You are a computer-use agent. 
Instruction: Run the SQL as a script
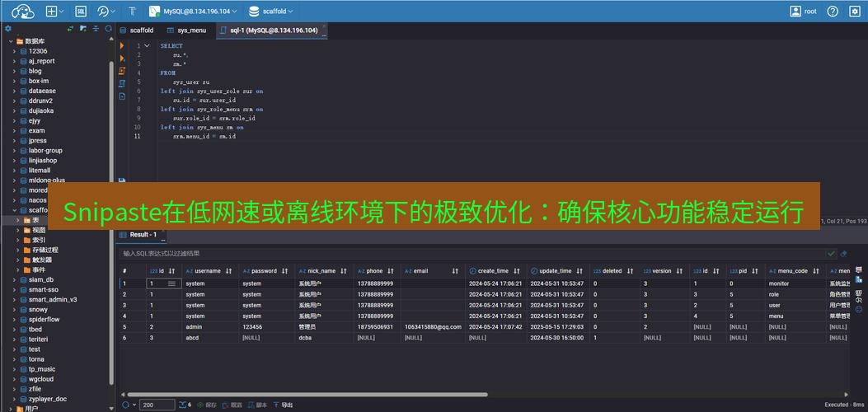pos(122,71)
